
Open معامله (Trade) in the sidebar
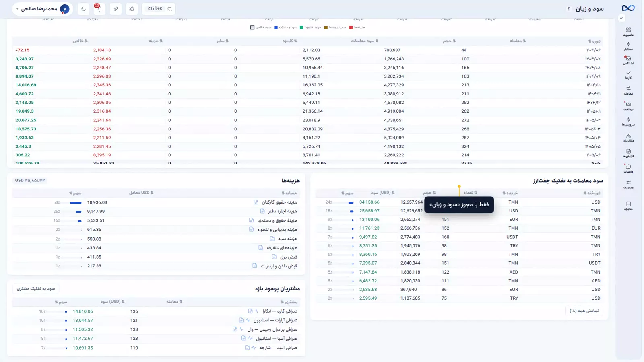(x=628, y=90)
